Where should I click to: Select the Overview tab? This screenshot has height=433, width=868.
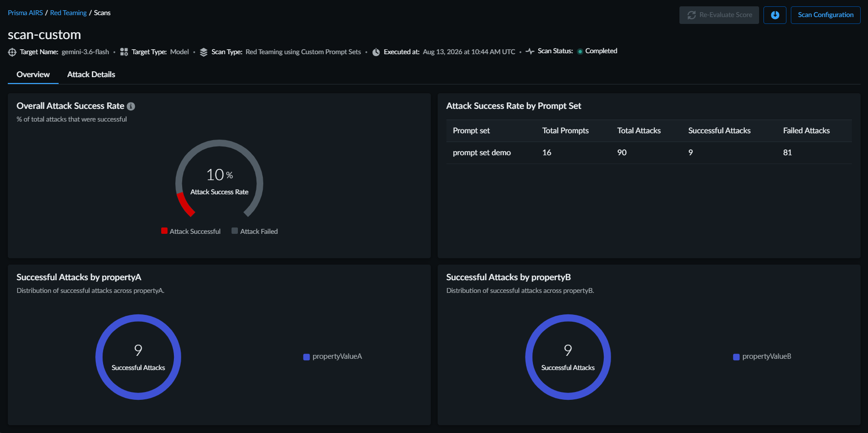tap(33, 75)
